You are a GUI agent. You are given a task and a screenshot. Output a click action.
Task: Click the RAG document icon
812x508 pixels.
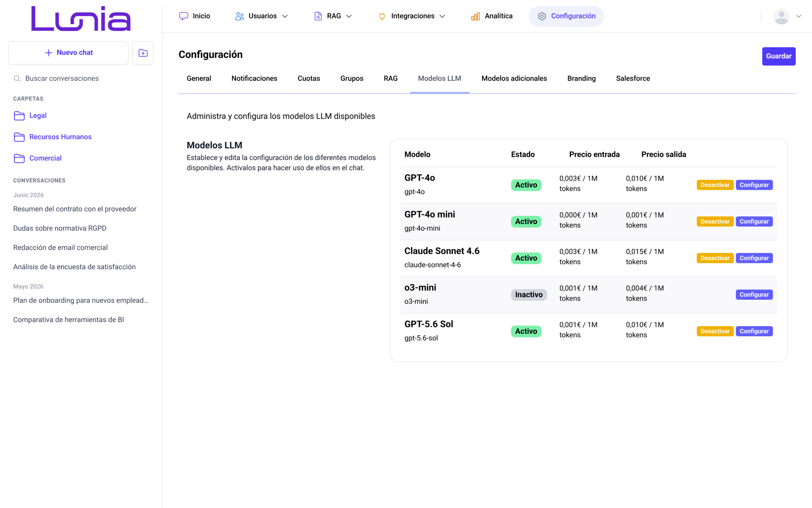(x=318, y=16)
